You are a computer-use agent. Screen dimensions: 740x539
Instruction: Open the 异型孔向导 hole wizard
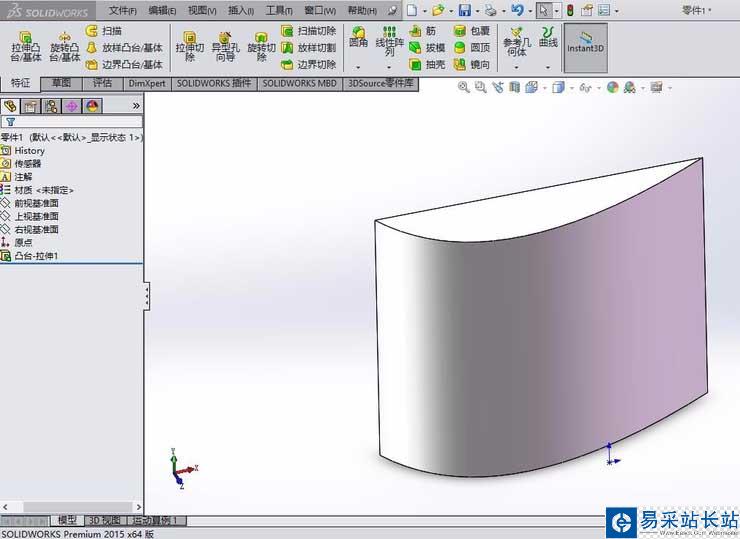click(226, 47)
